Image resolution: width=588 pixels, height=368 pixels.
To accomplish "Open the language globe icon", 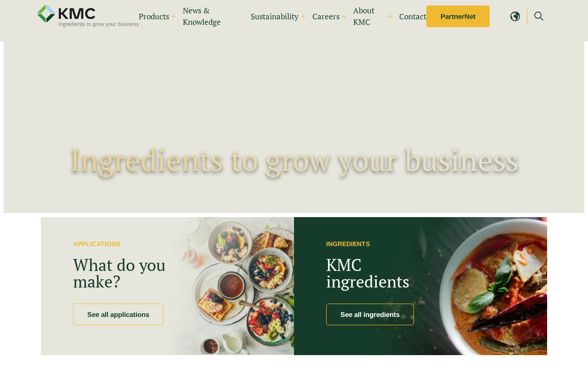I will point(515,16).
